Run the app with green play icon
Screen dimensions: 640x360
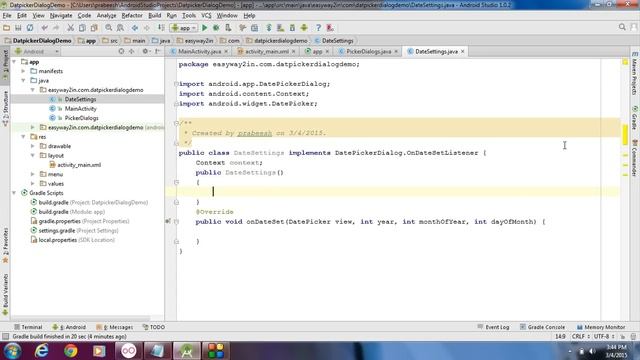point(204,28)
